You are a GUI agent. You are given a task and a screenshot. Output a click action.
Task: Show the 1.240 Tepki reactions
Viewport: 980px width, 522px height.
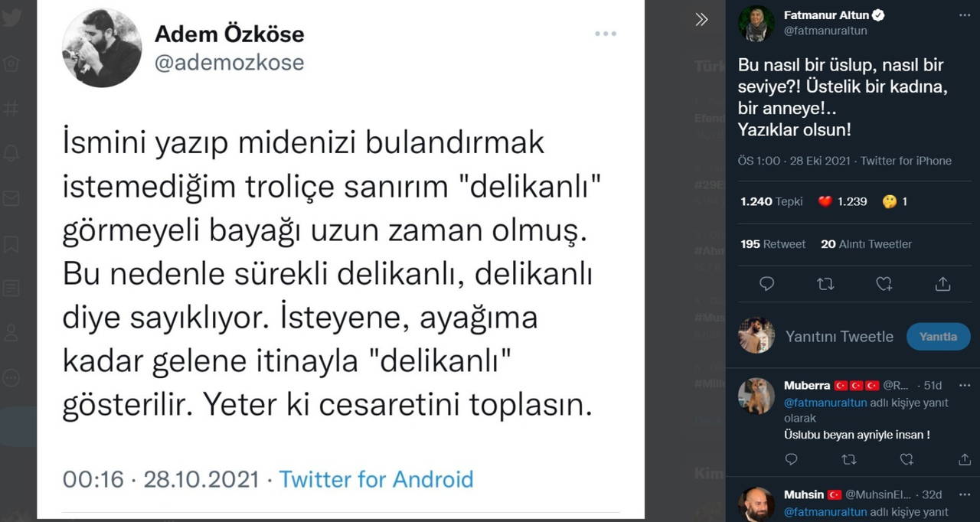(772, 201)
